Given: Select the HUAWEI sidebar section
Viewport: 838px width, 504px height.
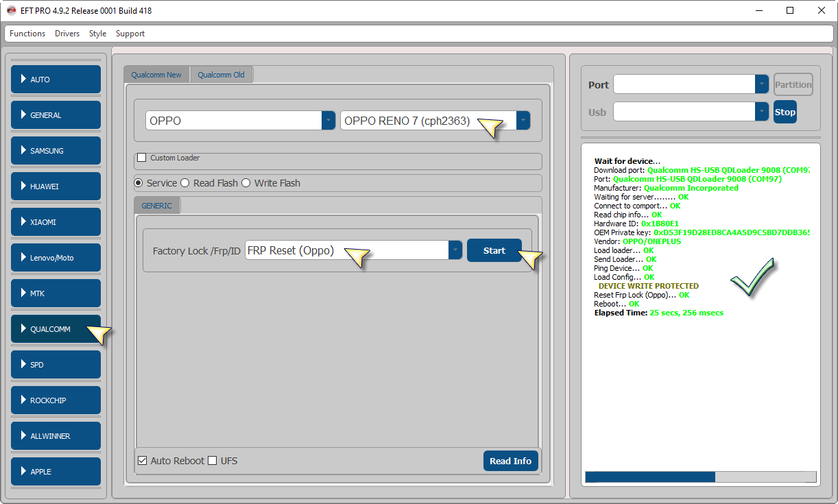Looking at the screenshot, I should pyautogui.click(x=56, y=187).
